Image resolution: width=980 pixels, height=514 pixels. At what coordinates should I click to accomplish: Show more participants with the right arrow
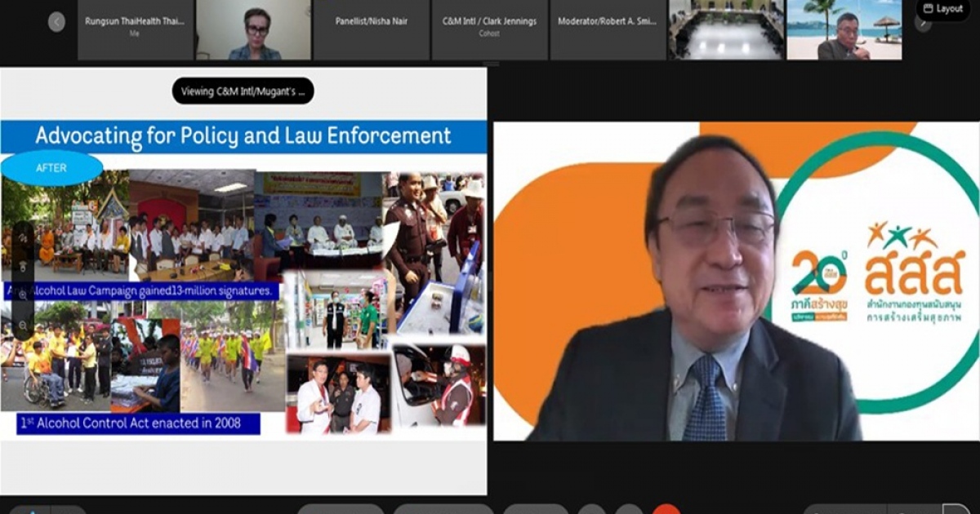923,22
